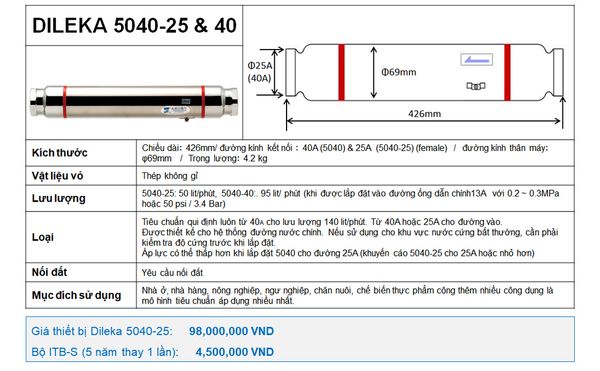This screenshot has width=600, height=371.
Task: Click the Nối đất row header
Action: click(49, 272)
